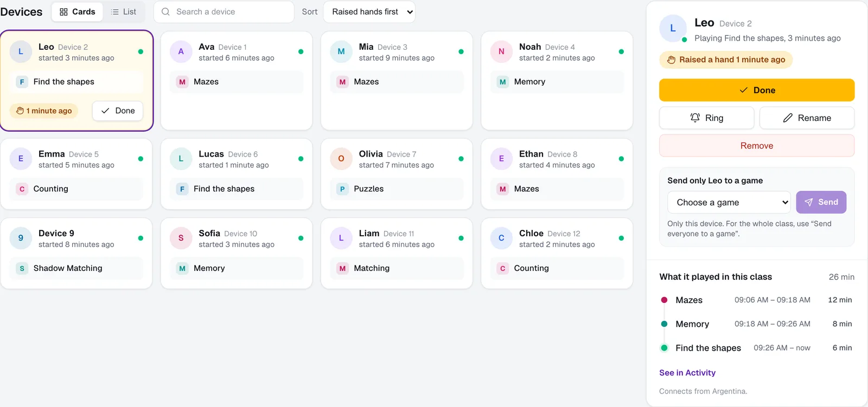Image resolution: width=868 pixels, height=407 pixels.
Task: Open the Choose a game dropdown
Action: pos(729,202)
